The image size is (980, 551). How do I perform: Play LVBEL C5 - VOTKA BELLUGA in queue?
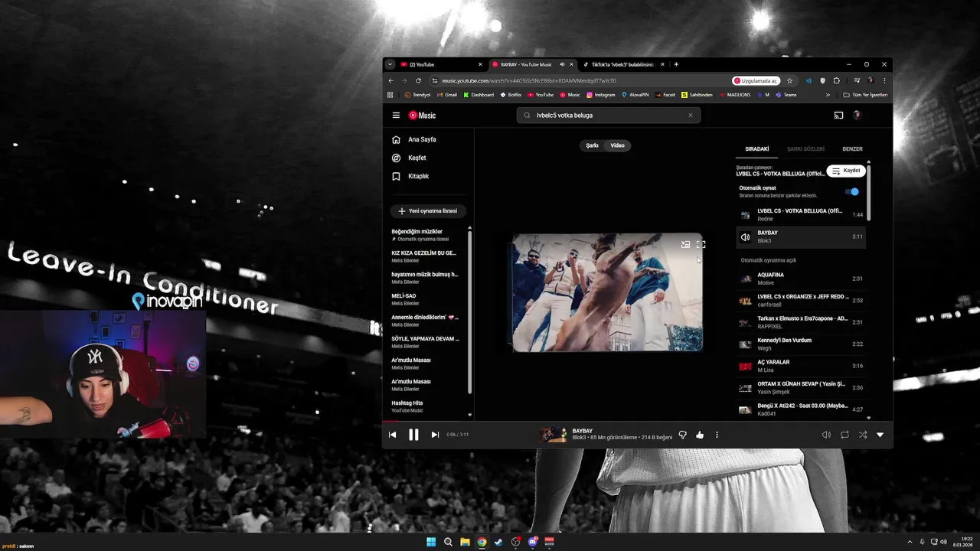(801, 215)
